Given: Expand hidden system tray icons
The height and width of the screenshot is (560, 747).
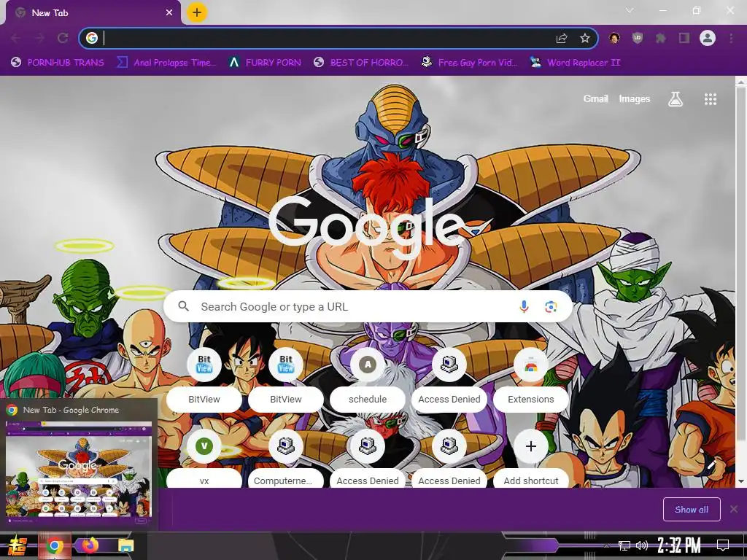Looking at the screenshot, I should [606, 545].
